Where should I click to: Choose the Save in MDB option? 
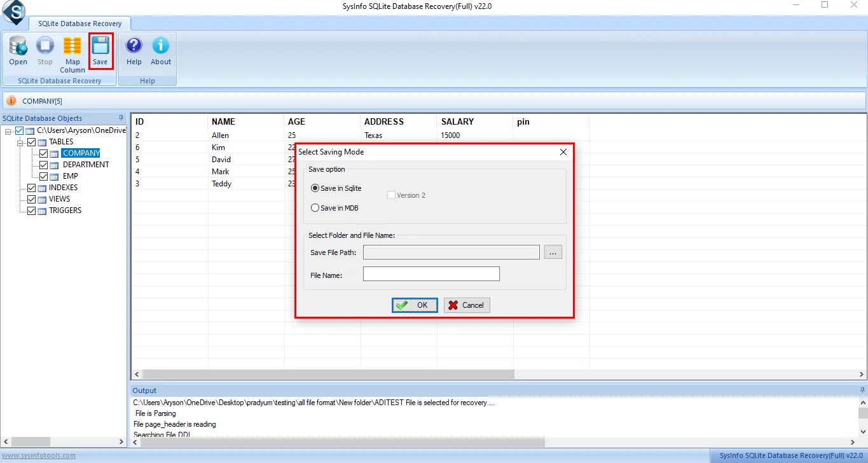point(315,208)
